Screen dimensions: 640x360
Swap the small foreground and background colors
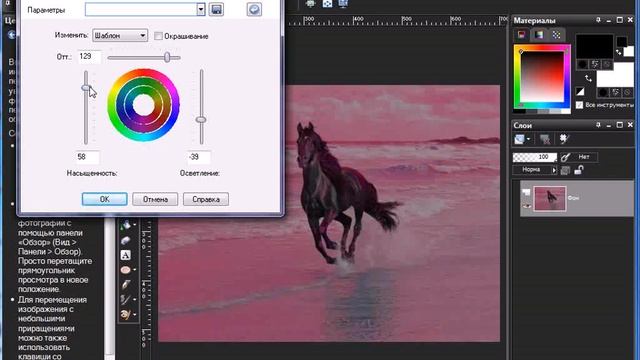point(619,52)
